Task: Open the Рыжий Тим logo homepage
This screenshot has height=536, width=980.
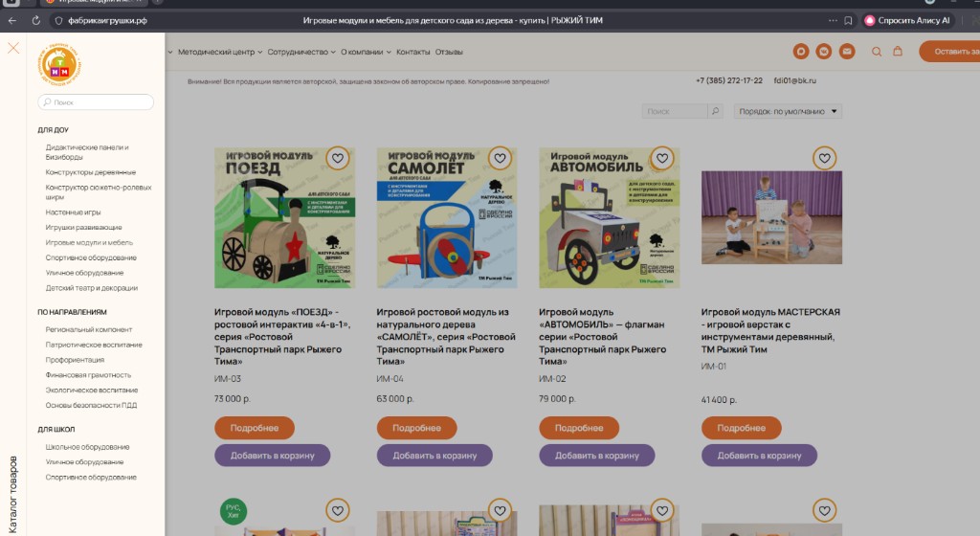Action: pos(60,65)
